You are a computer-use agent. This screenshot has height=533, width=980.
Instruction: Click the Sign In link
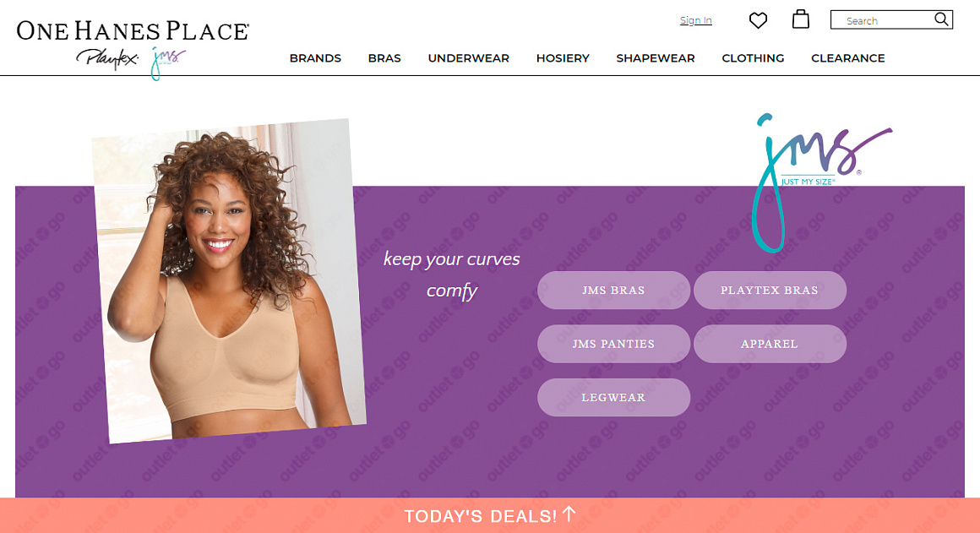(x=695, y=20)
